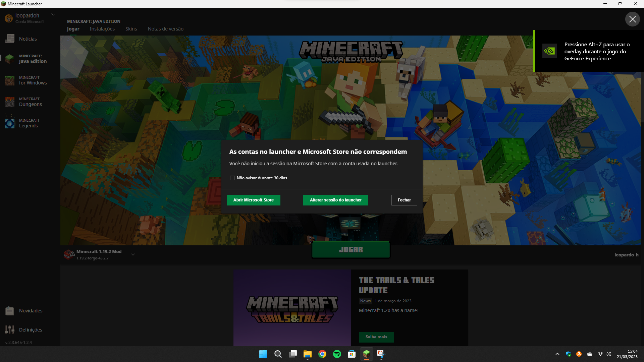
Task: Select Minecraft Java Edition grass block icon
Action: pyautogui.click(x=10, y=59)
